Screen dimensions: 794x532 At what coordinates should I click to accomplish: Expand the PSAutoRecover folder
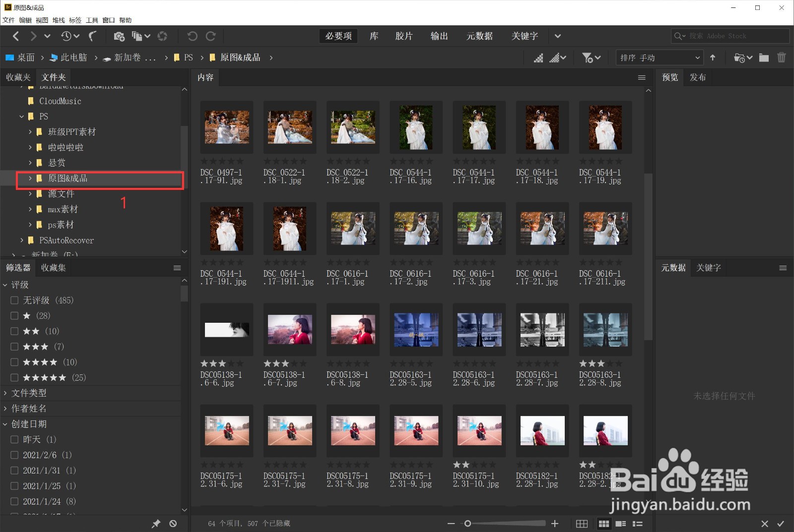click(x=21, y=240)
